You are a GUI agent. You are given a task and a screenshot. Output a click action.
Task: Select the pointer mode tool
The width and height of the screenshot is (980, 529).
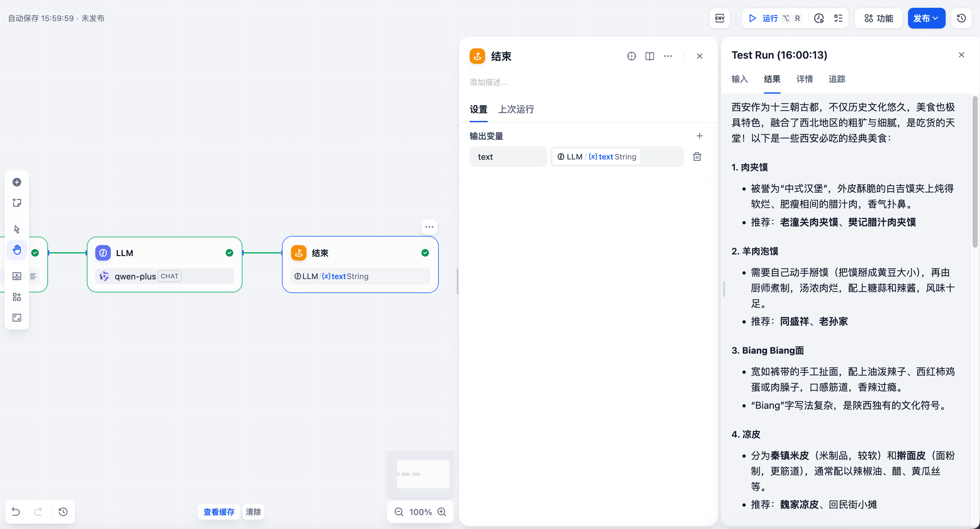17,229
